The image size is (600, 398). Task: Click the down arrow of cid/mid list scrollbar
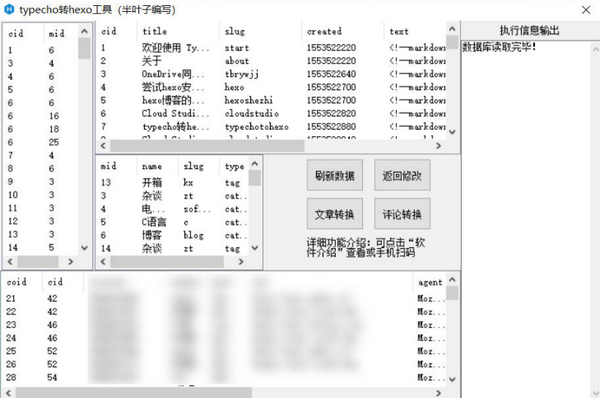pyautogui.click(x=85, y=248)
